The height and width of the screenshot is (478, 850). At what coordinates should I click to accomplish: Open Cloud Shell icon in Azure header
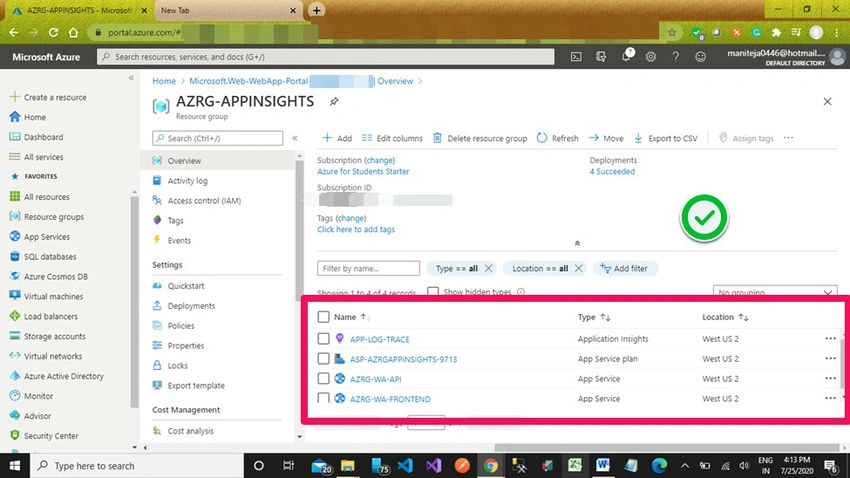(x=576, y=56)
